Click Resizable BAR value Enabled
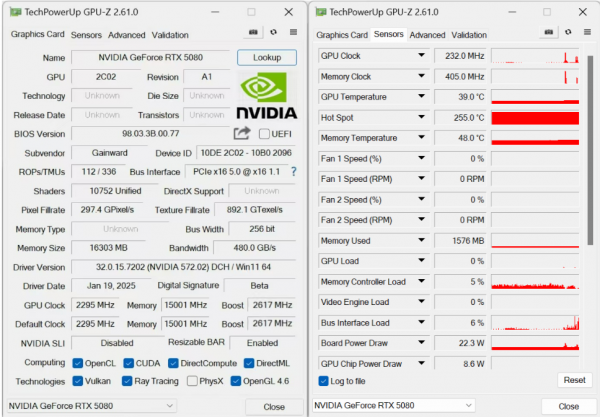 [x=262, y=343]
